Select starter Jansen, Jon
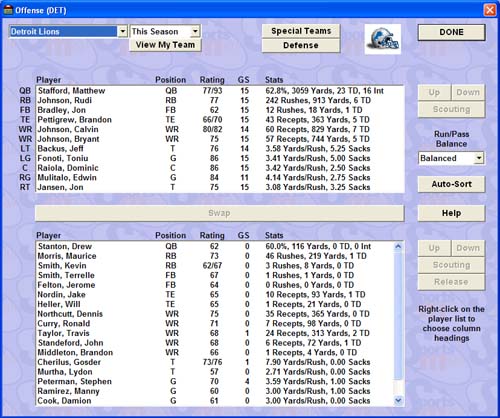The width and height of the screenshot is (500, 418). pyautogui.click(x=220, y=187)
